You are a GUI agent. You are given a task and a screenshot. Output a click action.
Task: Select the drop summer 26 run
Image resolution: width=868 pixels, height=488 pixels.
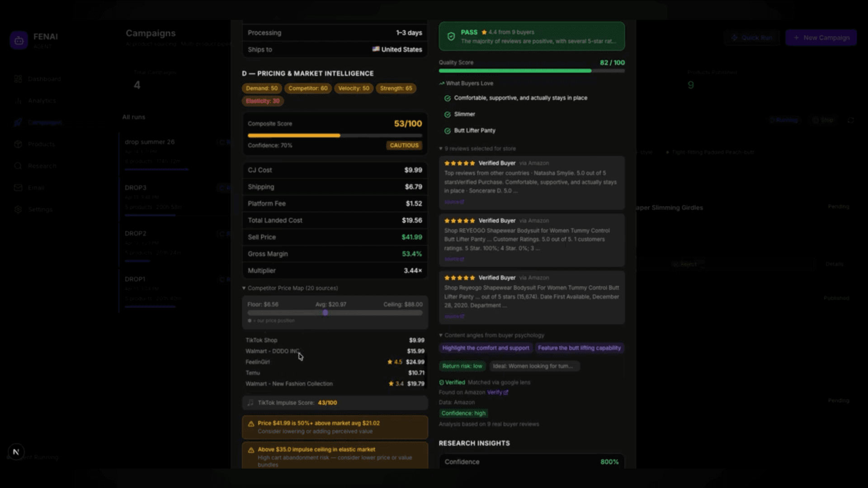click(x=150, y=142)
